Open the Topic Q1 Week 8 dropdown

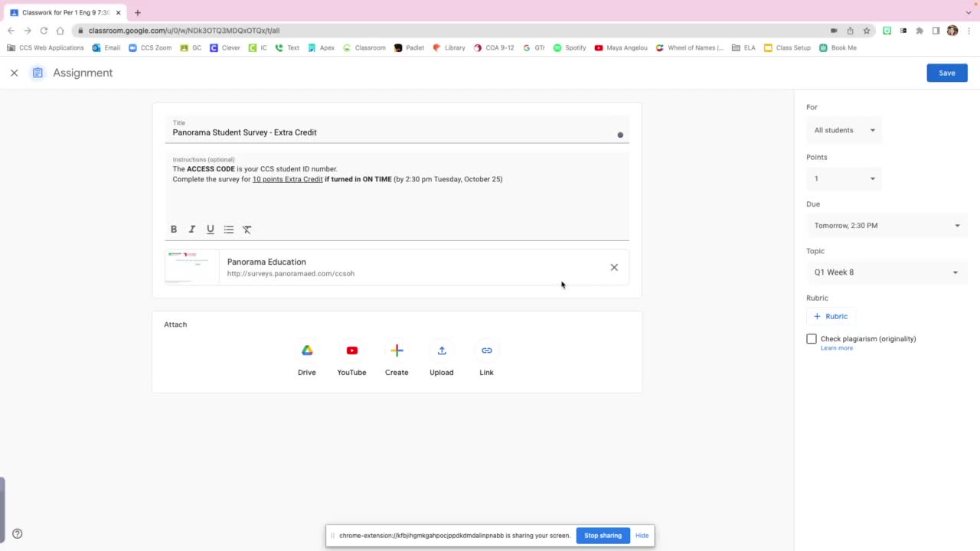pos(886,272)
